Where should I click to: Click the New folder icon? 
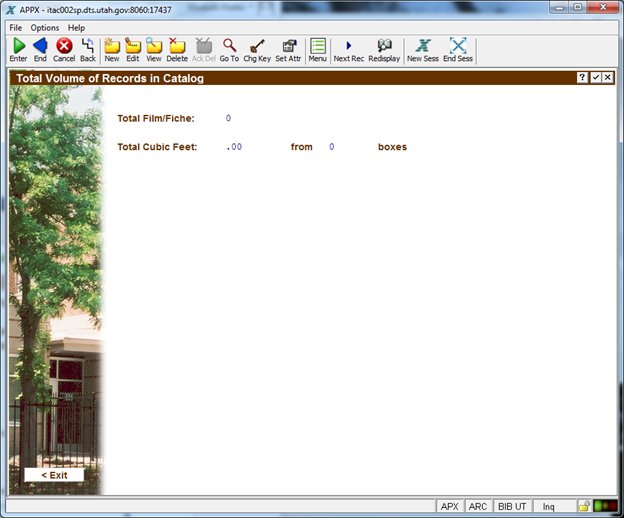click(112, 46)
